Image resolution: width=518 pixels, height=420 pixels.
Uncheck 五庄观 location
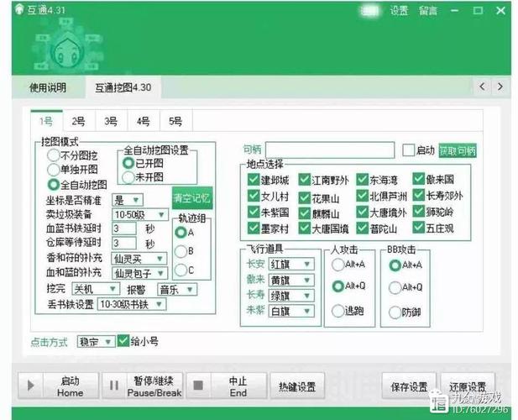point(419,228)
